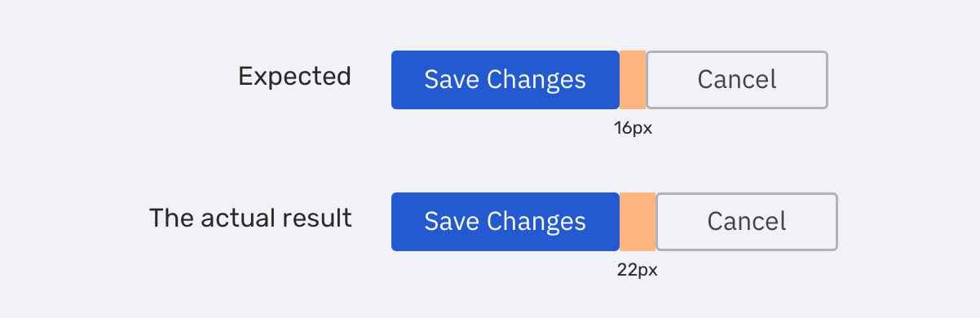
Task: Click the wider orange gap between actual result buttons
Action: [x=638, y=222]
